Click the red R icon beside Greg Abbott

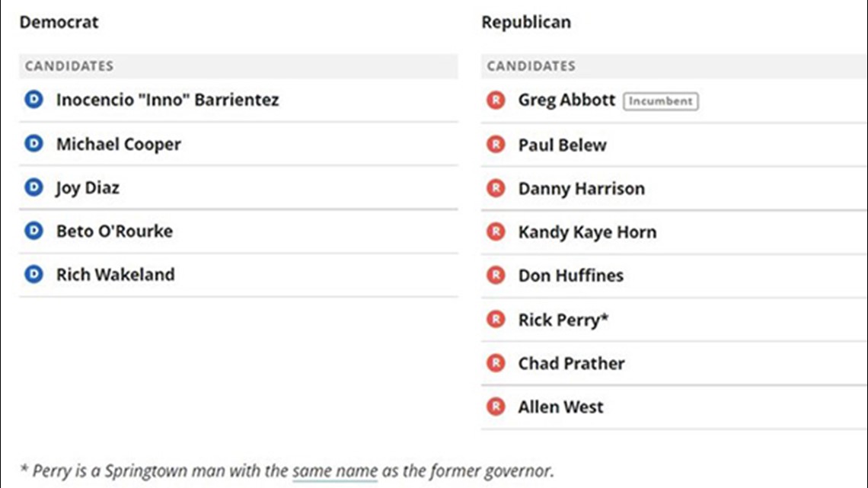[496, 100]
